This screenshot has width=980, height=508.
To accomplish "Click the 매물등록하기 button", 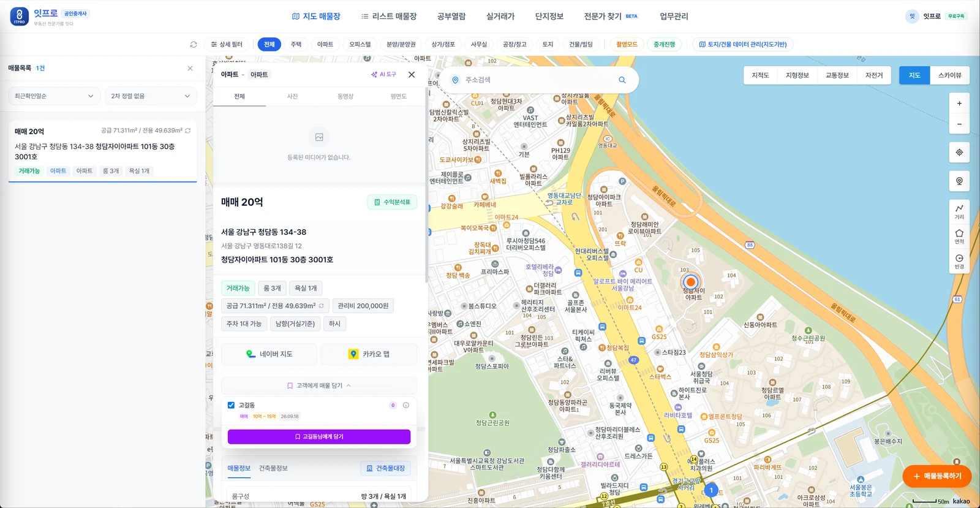I will (937, 476).
